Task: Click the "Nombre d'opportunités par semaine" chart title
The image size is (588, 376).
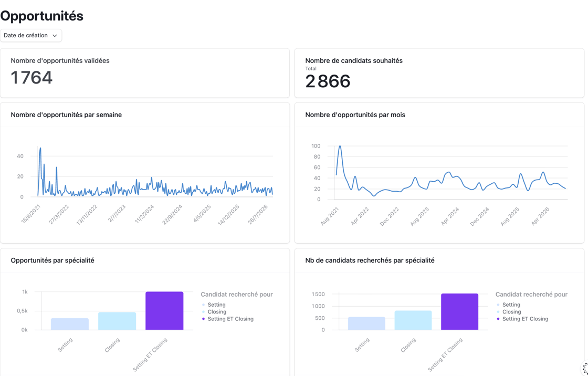Action: (66, 115)
